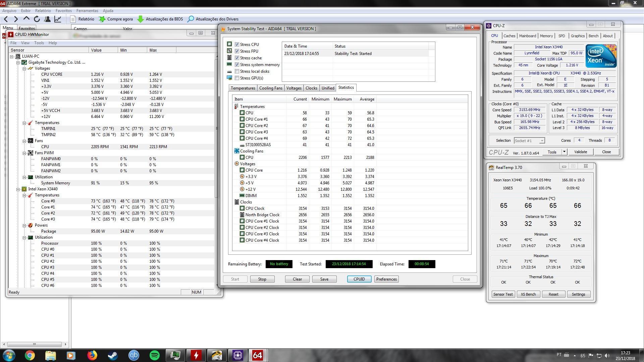Switch to CPU-Z taskbar icon
Screen dimensions: 644x362
coord(237,355)
